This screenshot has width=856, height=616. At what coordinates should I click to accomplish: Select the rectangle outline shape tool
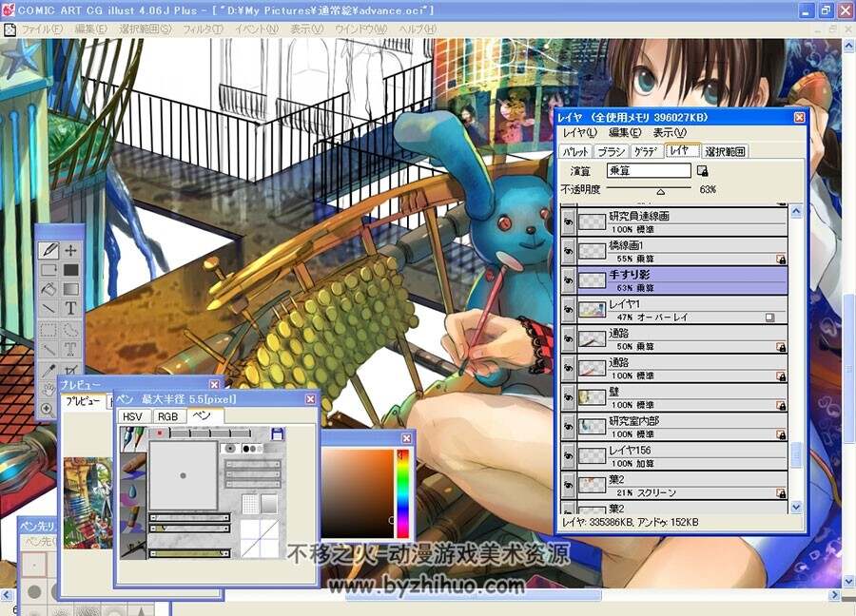[49, 270]
